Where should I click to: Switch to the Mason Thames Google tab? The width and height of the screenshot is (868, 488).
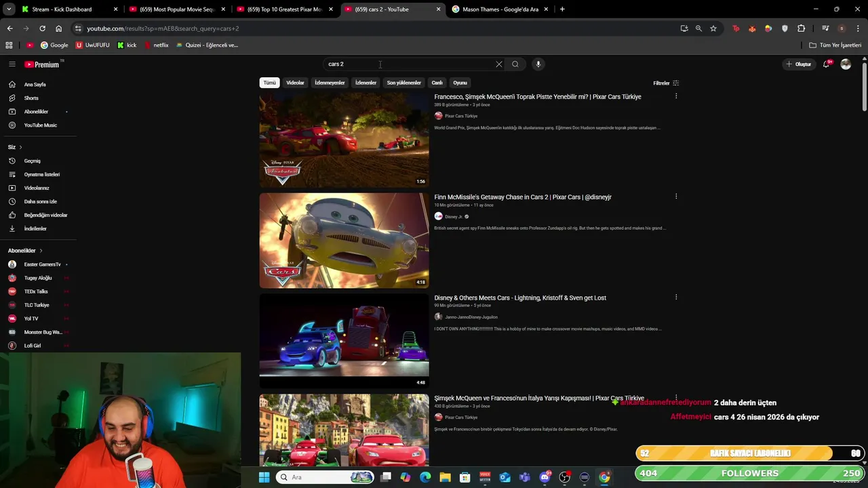pyautogui.click(x=500, y=9)
